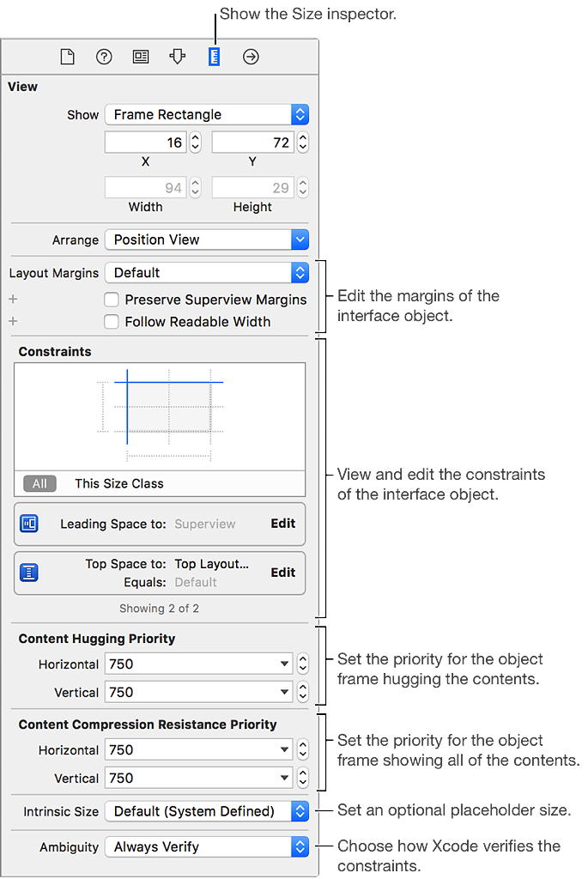Viewport: 588px width, 879px height.
Task: Click the Y value stepper
Action: pos(303,142)
